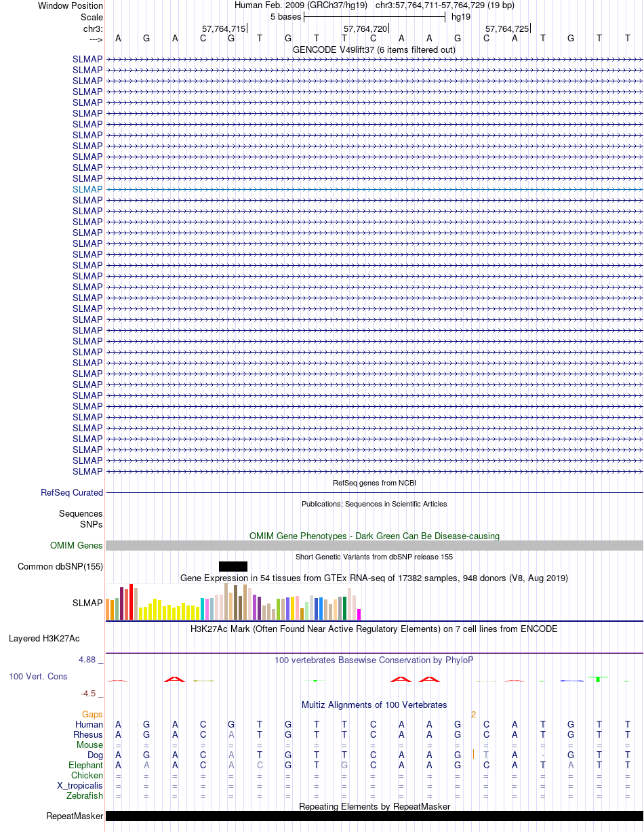Click the Elephant alignment row label
Screen dimensions: 644x832
pyautogui.click(x=85, y=766)
